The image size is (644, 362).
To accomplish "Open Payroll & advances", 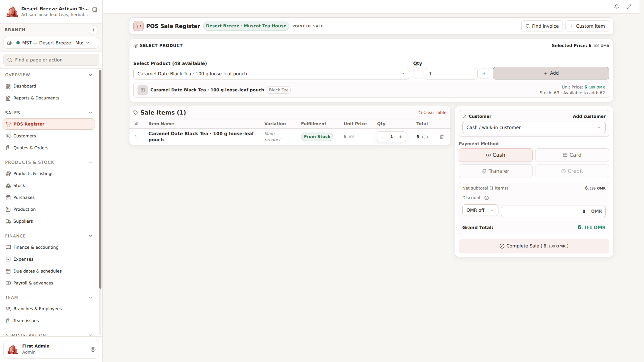I will click(49, 283).
